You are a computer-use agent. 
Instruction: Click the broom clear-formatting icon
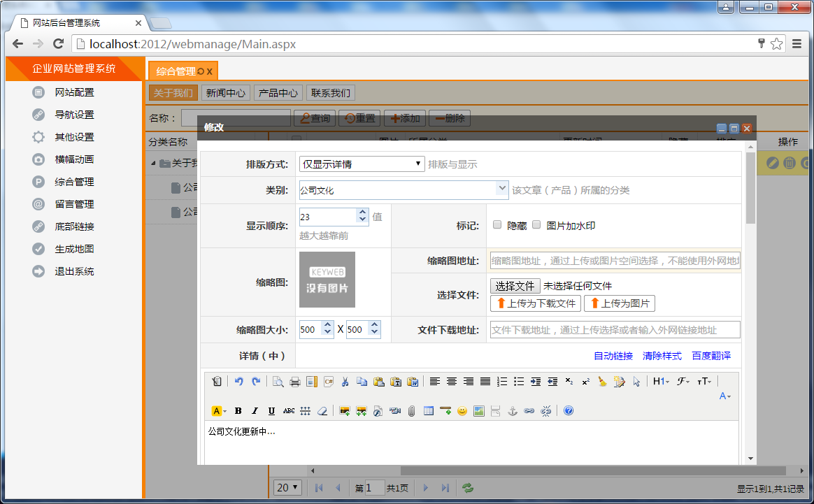click(602, 382)
